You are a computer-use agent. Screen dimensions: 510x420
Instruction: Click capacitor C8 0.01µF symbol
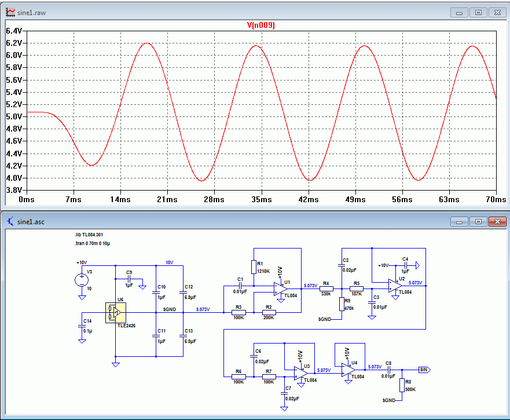click(388, 370)
